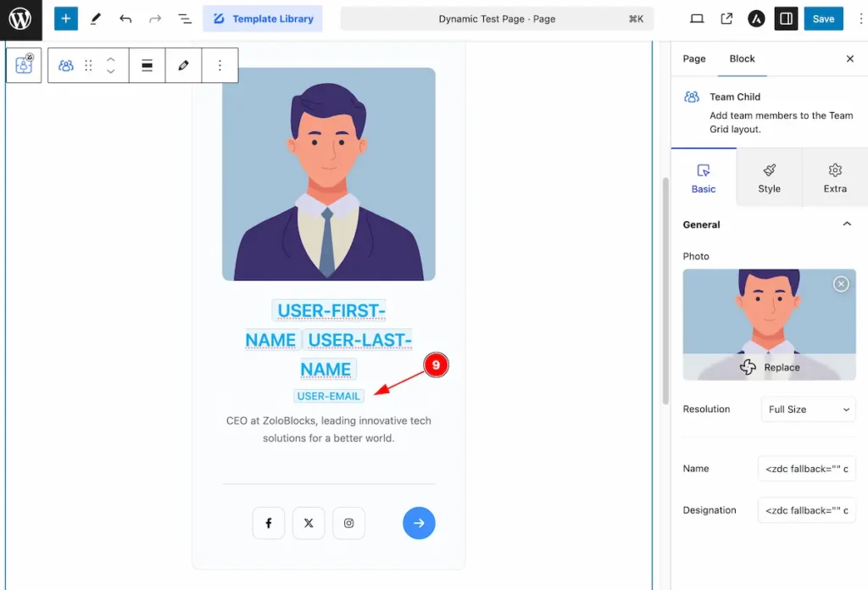Redo the last change
The image size is (868, 590).
click(x=155, y=19)
